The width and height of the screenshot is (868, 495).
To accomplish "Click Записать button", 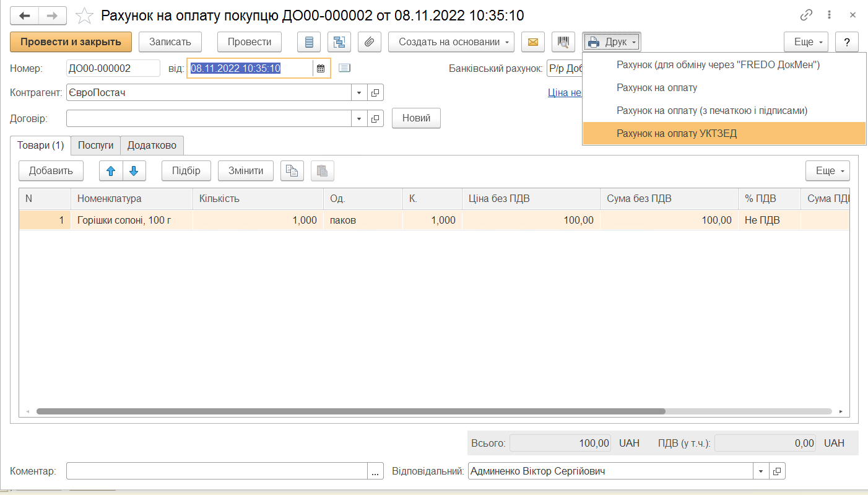I will click(170, 42).
